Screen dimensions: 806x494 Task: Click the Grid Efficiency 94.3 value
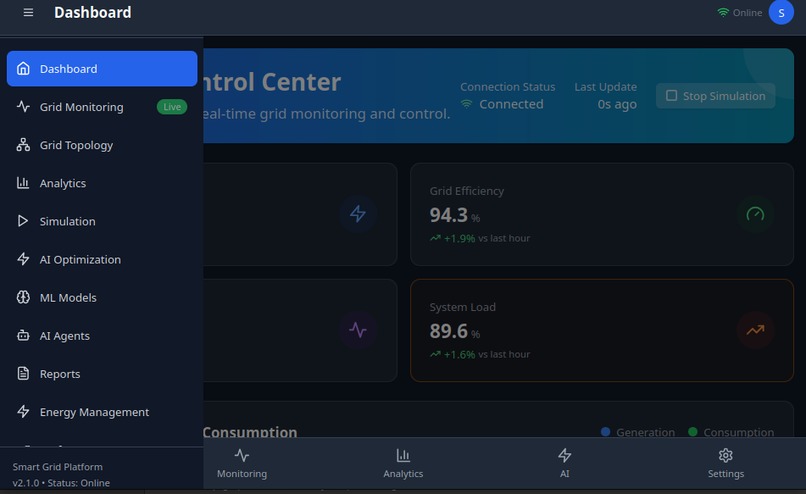pyautogui.click(x=449, y=215)
